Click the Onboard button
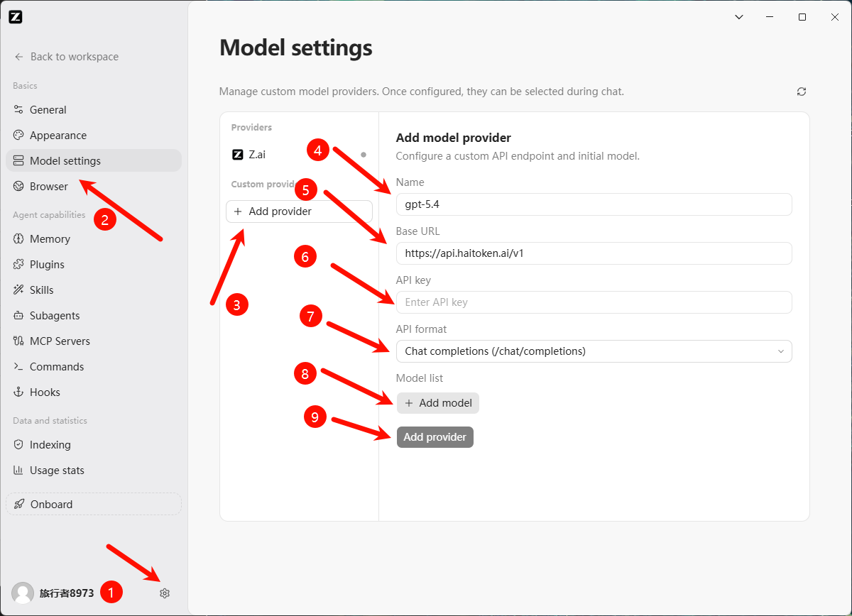This screenshot has height=616, width=852. point(94,504)
